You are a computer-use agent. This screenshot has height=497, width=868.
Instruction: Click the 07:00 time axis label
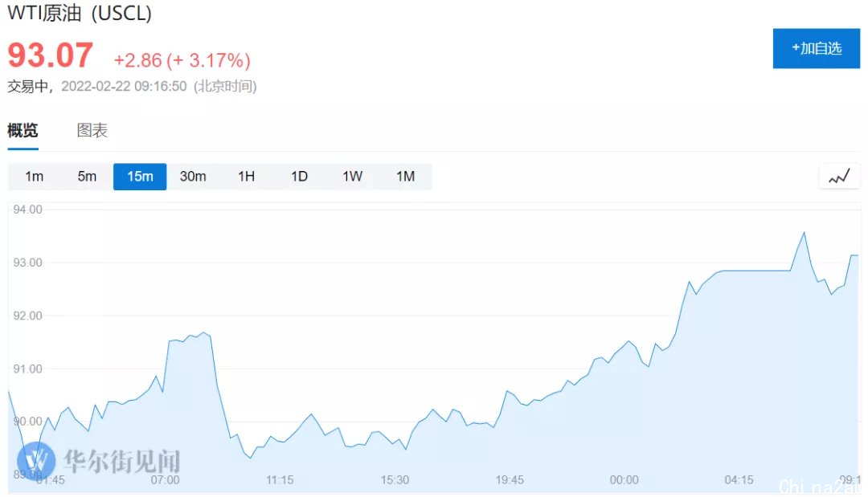coord(165,480)
